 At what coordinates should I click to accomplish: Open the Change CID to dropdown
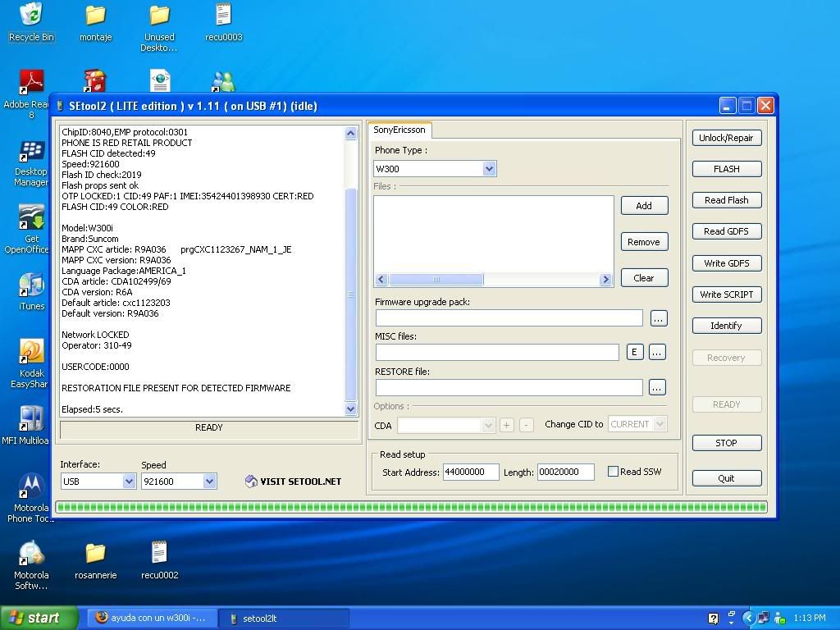point(660,424)
